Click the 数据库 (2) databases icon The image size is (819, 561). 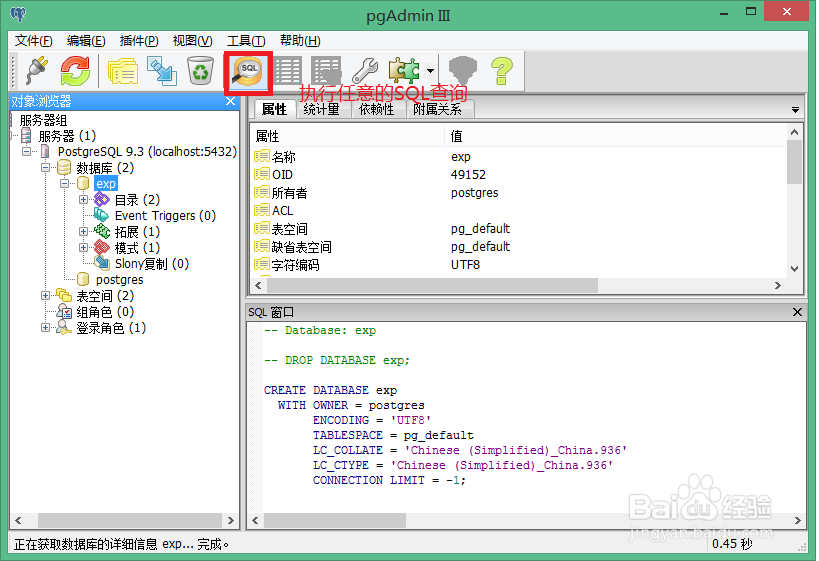[64, 167]
